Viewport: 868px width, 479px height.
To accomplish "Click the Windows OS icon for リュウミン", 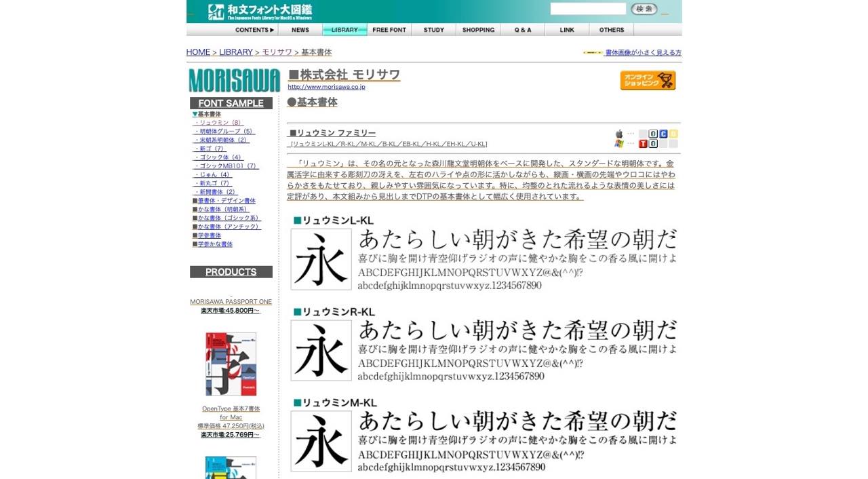I will pyautogui.click(x=619, y=143).
